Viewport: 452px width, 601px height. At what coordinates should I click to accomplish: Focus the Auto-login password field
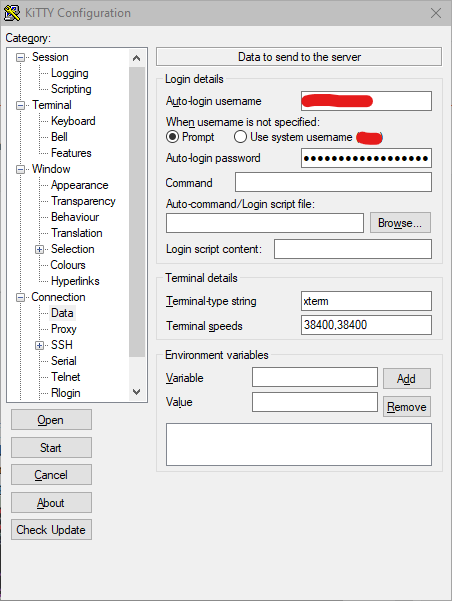(x=366, y=158)
